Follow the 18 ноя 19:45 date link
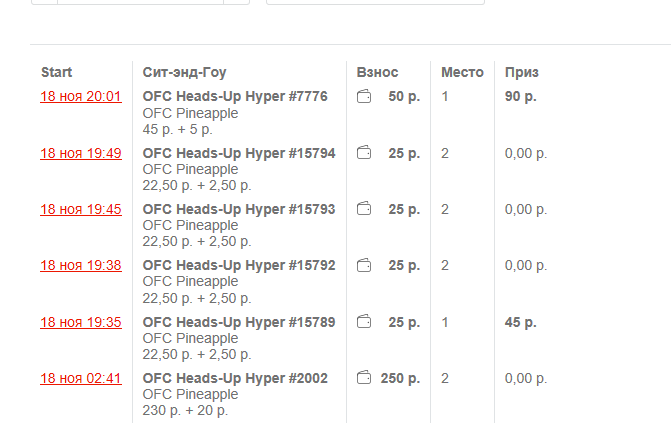Screen dimensions: 671x440 pos(81,209)
